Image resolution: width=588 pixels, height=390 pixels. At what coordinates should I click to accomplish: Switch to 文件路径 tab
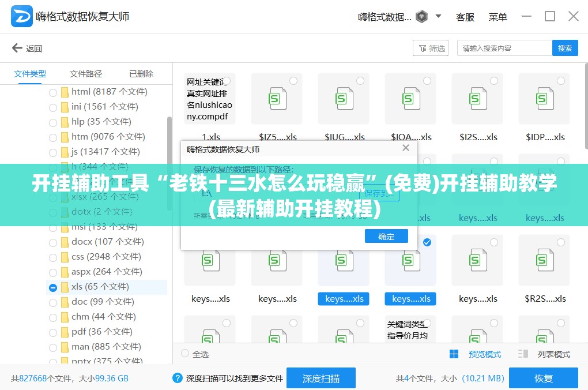[x=86, y=74]
